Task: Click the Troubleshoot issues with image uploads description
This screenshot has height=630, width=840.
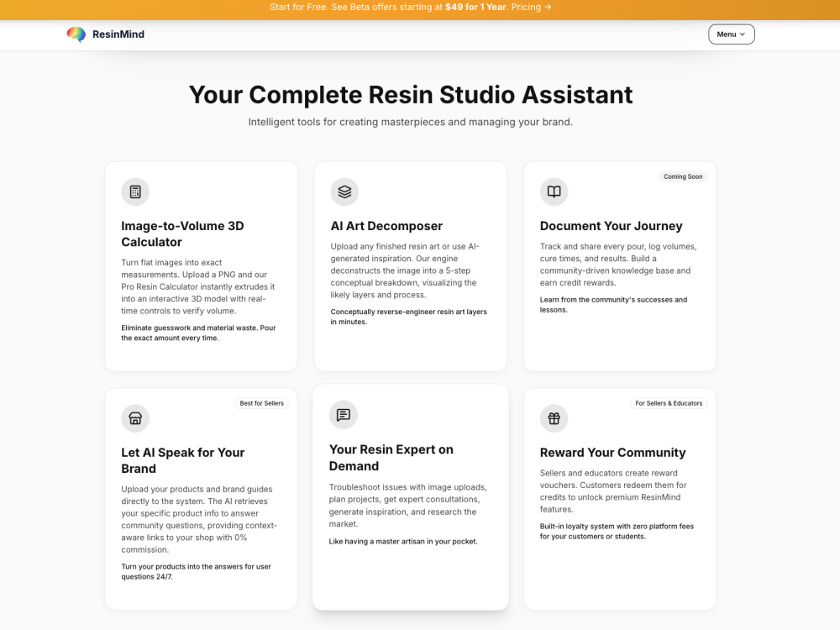Action: 407,506
